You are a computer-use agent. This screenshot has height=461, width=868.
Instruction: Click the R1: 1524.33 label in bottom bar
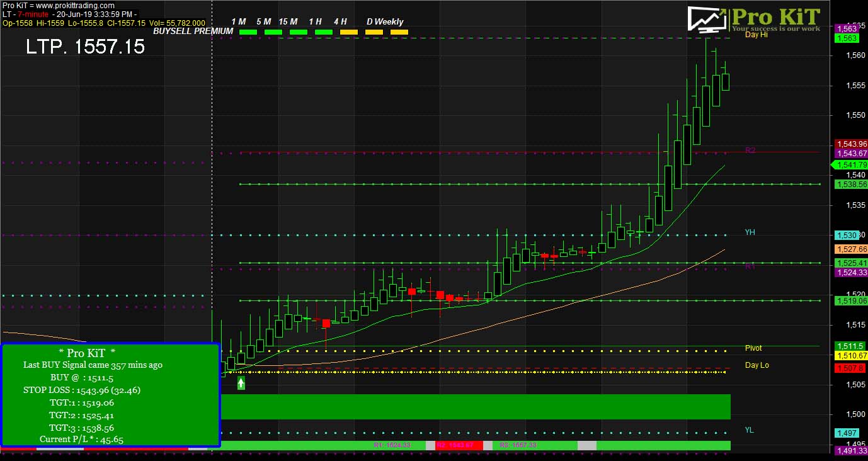(x=392, y=445)
